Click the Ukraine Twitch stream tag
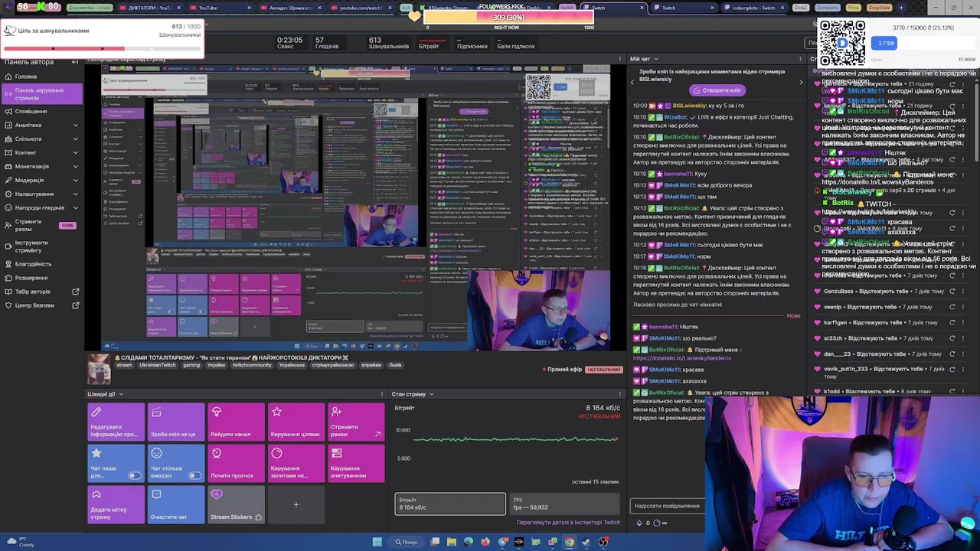This screenshot has height=551, width=980. click(x=157, y=365)
